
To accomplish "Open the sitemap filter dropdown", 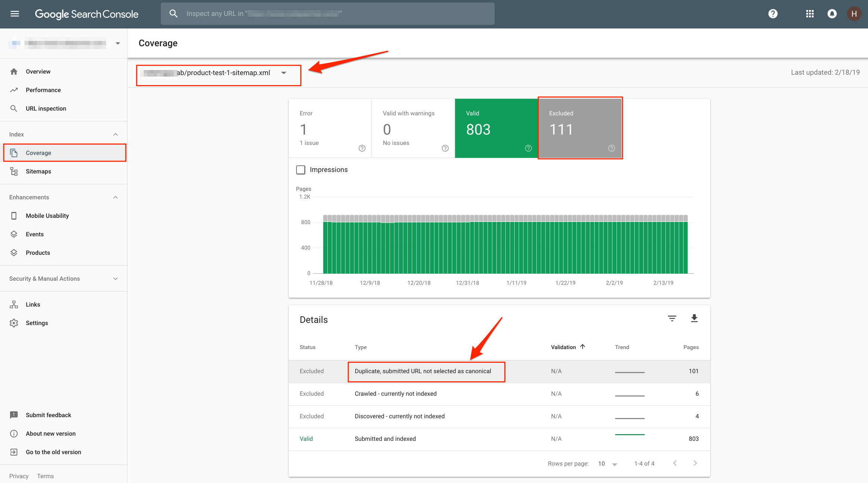I will pos(284,73).
